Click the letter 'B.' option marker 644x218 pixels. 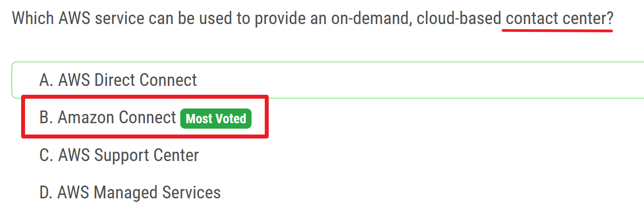pyautogui.click(x=46, y=118)
